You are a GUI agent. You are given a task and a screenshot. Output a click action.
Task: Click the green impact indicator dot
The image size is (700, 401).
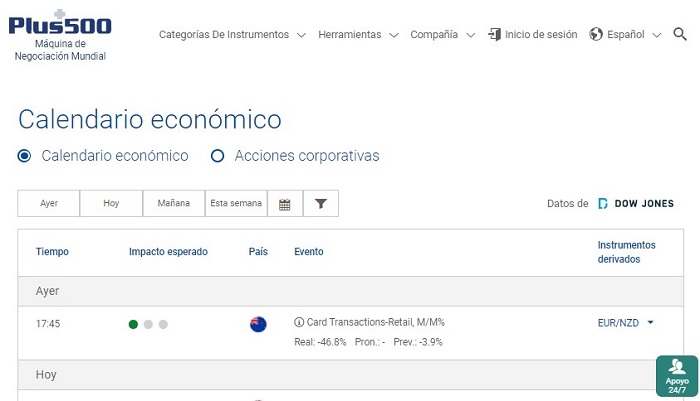133,324
